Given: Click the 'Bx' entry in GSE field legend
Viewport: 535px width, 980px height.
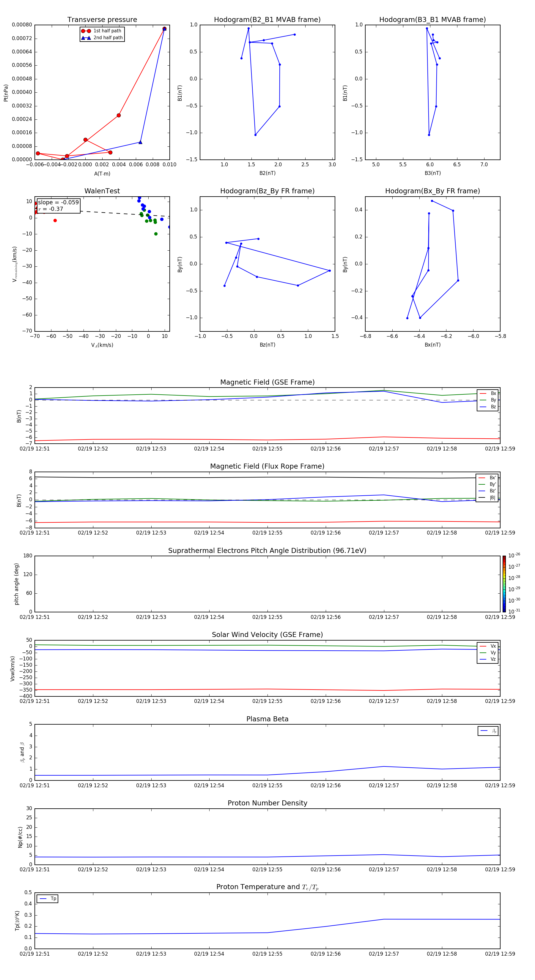Looking at the screenshot, I should [x=488, y=393].
